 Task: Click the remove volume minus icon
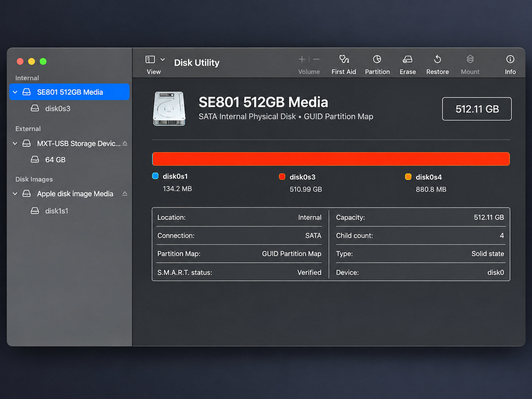point(316,59)
